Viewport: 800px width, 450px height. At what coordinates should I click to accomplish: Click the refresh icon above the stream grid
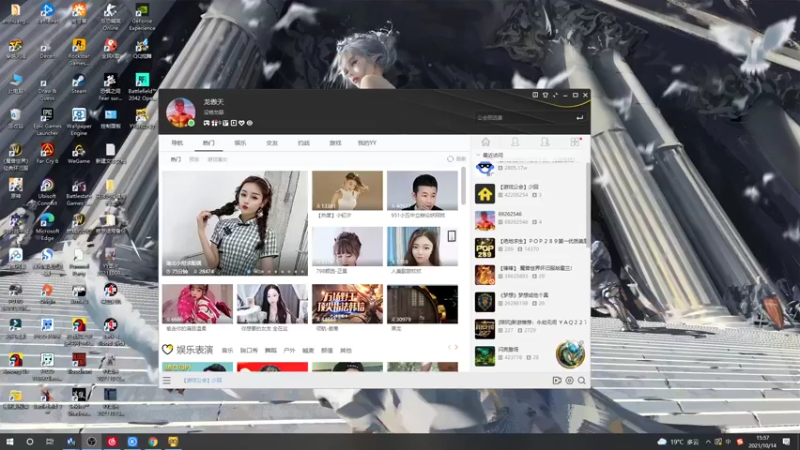[450, 159]
